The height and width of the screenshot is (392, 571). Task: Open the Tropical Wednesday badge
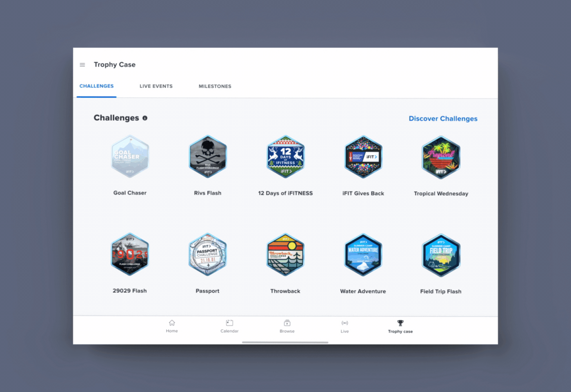pos(441,157)
